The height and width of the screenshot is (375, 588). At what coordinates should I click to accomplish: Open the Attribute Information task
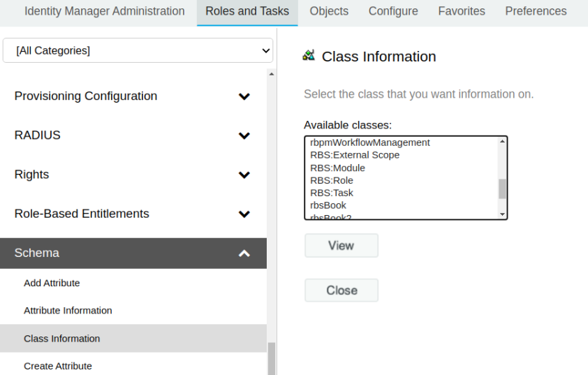[68, 310]
